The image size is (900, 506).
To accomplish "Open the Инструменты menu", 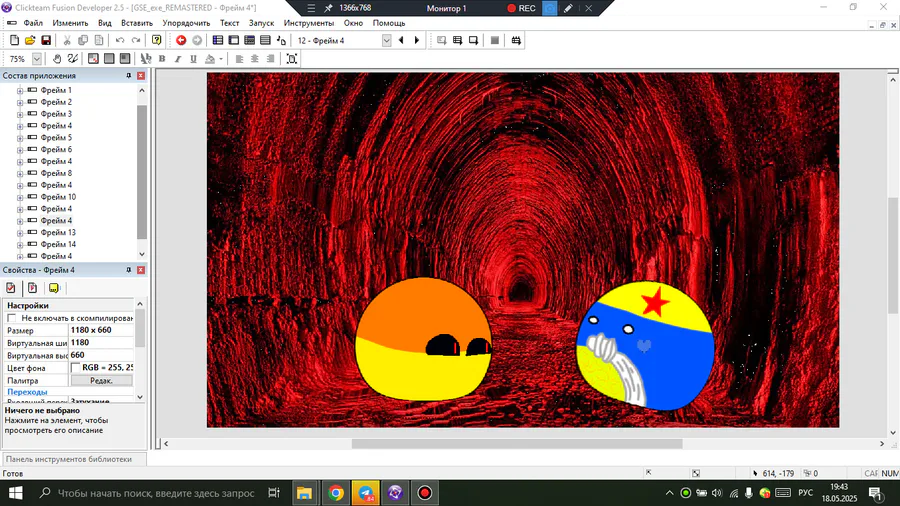I will click(x=309, y=23).
